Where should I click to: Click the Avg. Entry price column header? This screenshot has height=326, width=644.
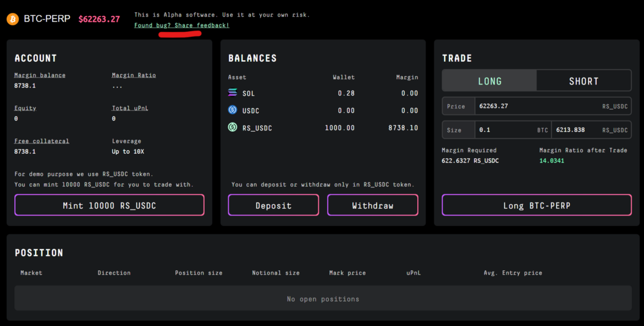pyautogui.click(x=513, y=273)
